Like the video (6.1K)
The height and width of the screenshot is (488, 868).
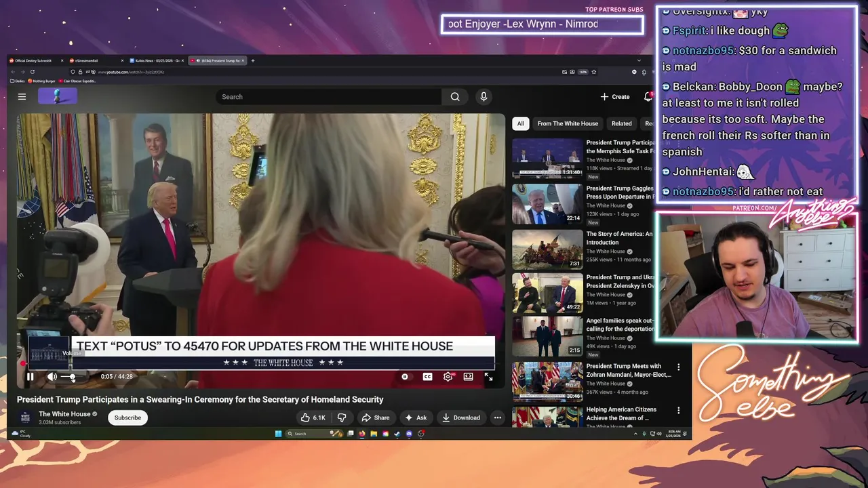pyautogui.click(x=313, y=418)
